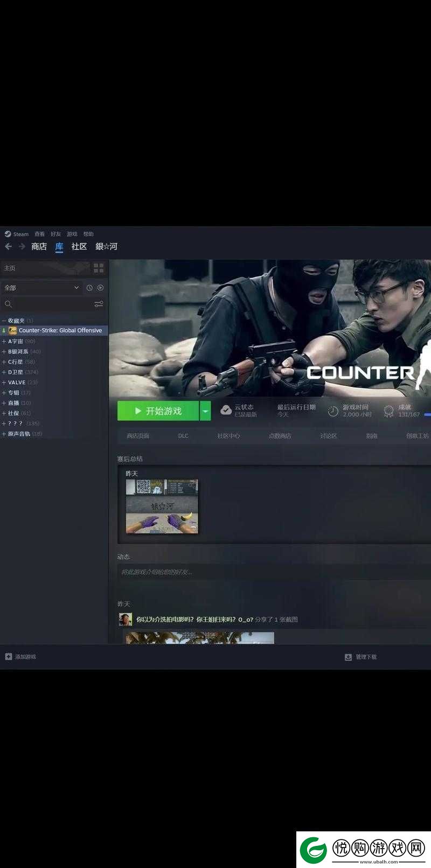Switch library to grid view icon

[99, 268]
